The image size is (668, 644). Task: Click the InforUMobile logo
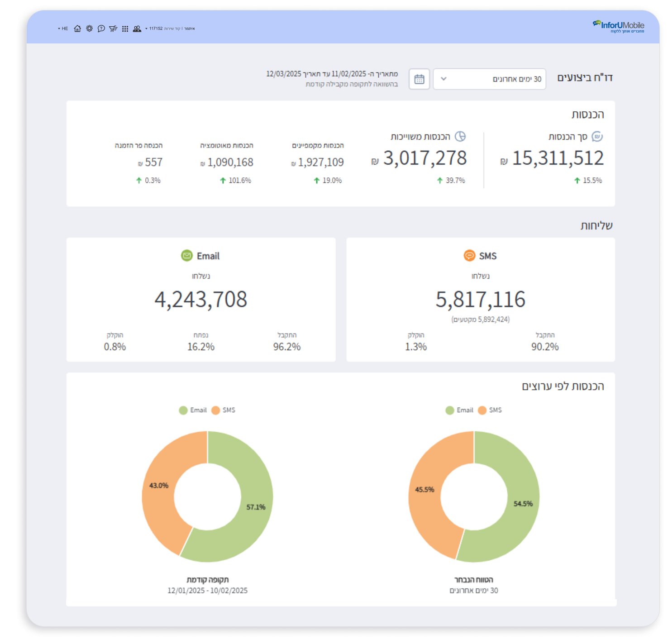(619, 26)
